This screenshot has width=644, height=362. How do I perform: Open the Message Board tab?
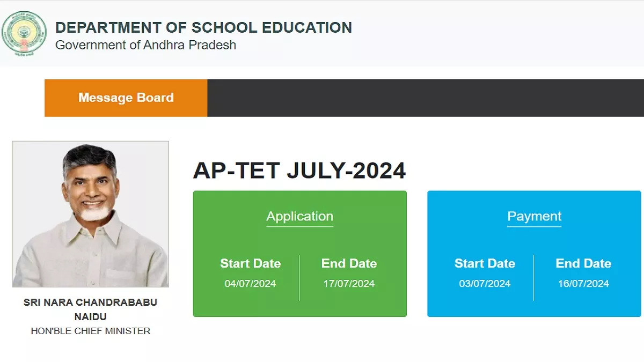coord(126,98)
